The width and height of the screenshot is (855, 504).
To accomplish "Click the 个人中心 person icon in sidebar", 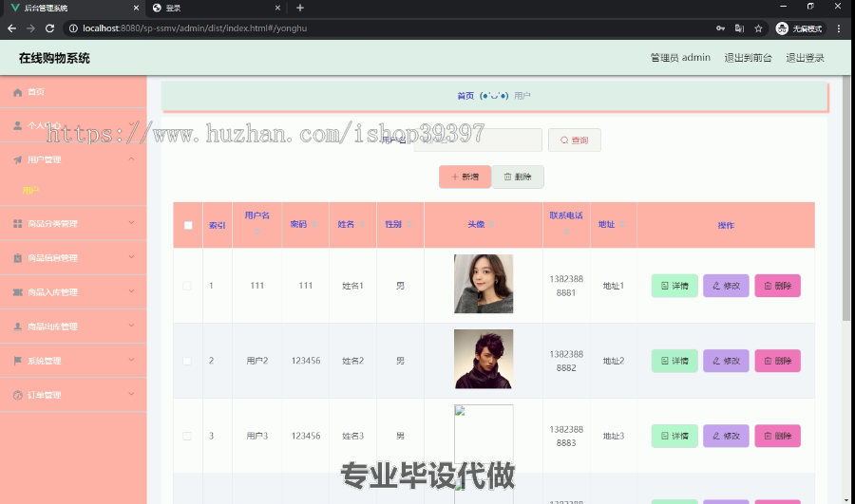I will click(17, 126).
